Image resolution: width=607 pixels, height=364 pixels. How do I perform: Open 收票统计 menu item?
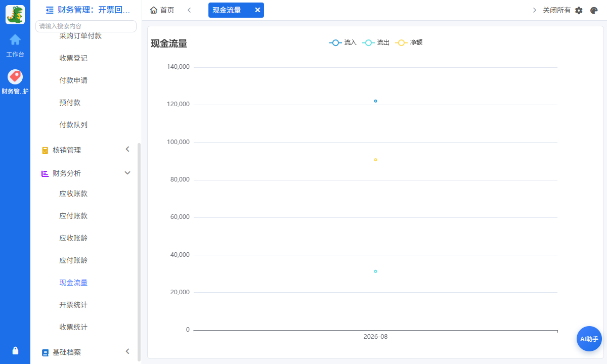73,327
